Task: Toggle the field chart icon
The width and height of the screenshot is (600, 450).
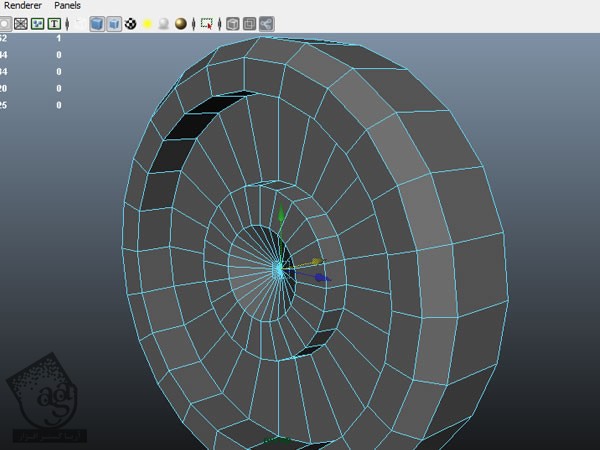Action: 21,24
